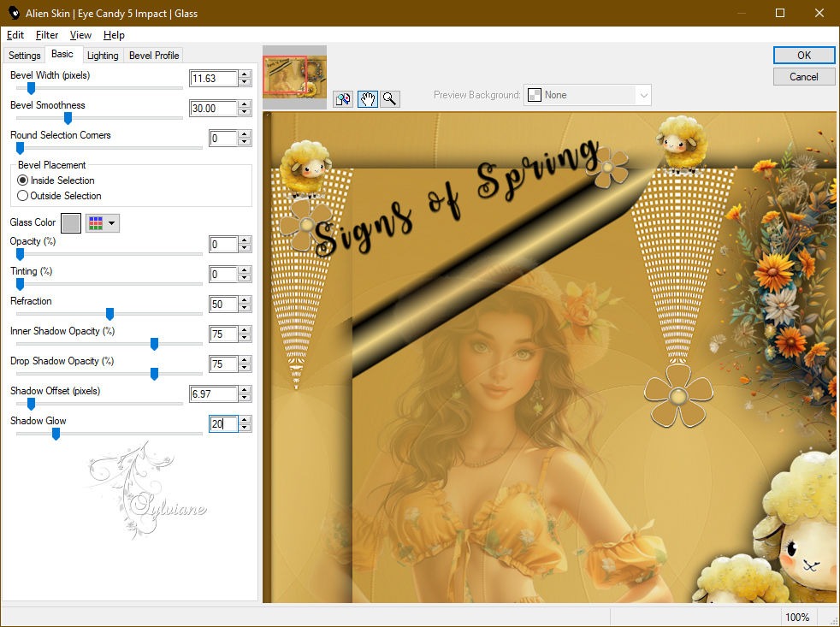Click the Inner Shadow Opacity spinner arrows
Screen dimensions: 840x627
[x=245, y=334]
